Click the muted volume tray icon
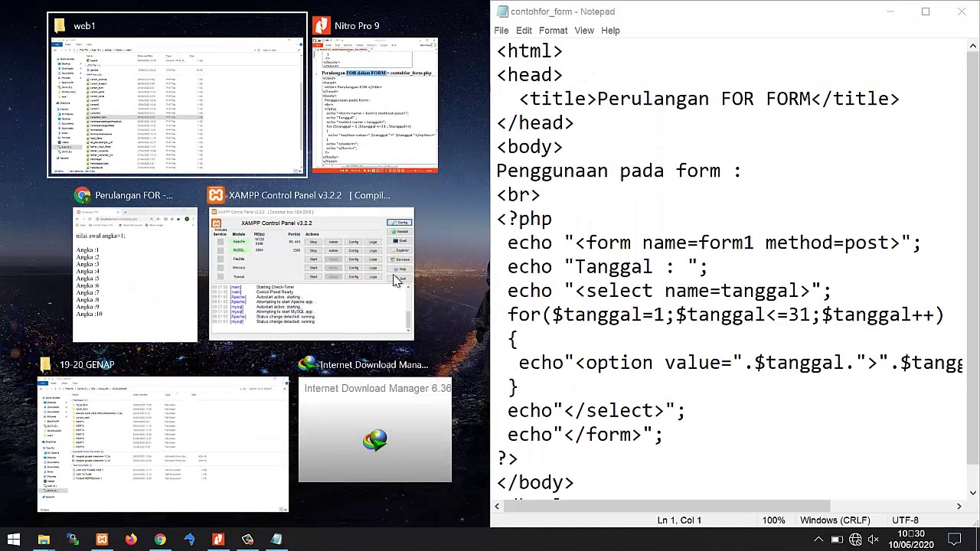Viewport: 980px width, 551px height. [x=874, y=540]
